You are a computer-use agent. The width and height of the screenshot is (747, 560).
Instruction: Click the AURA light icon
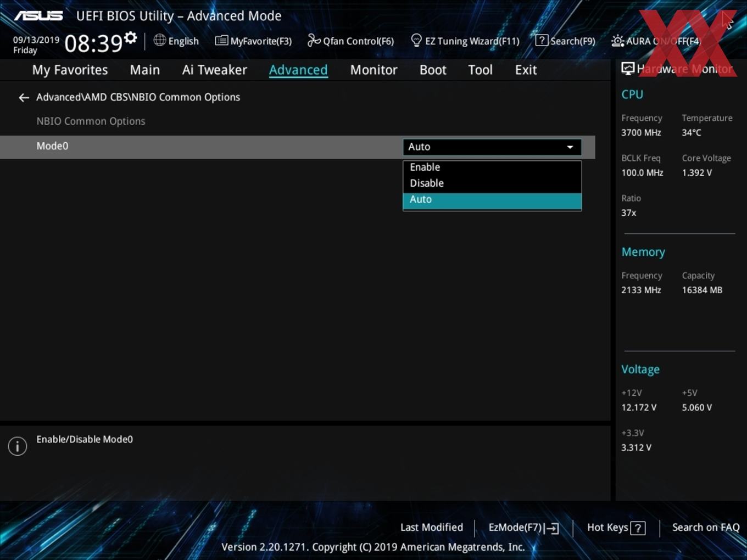click(x=617, y=41)
